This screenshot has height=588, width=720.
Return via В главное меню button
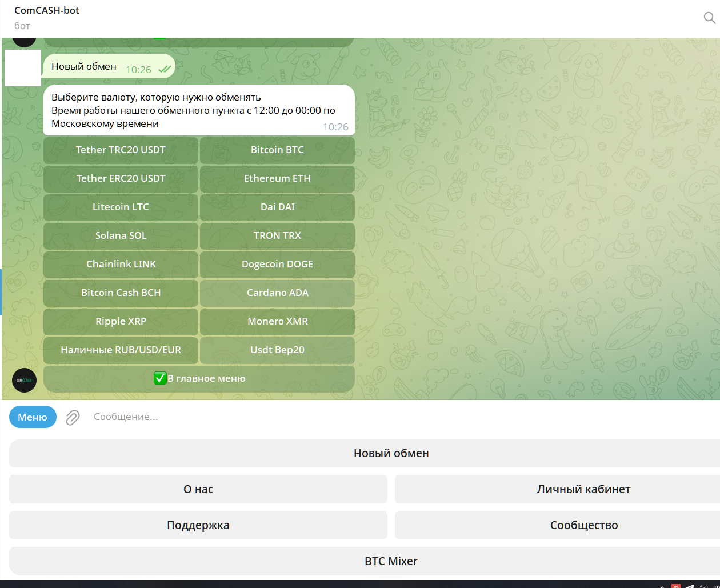199,379
